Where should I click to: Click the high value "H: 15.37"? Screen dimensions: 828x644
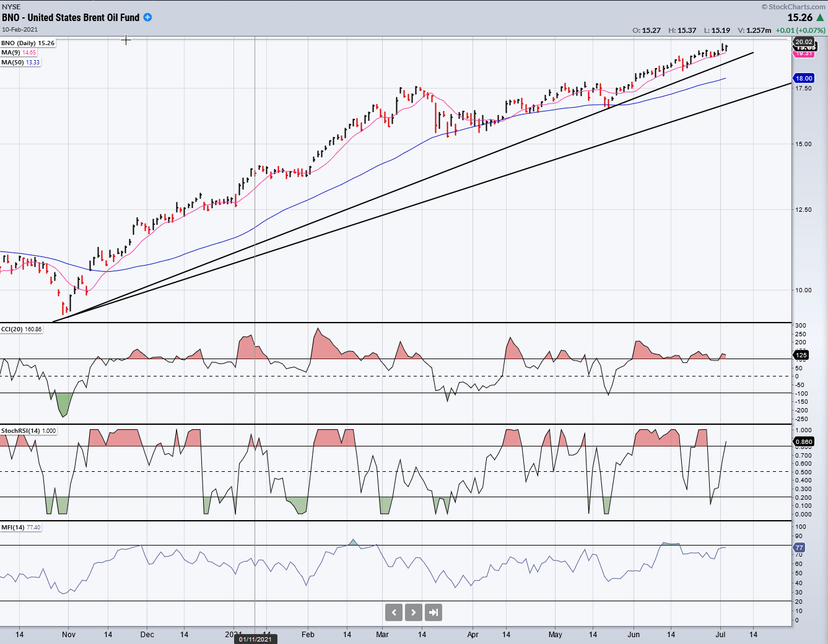[682, 30]
